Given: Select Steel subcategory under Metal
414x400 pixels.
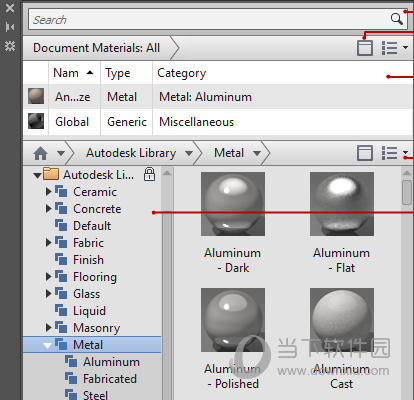Looking at the screenshot, I should pos(95,395).
